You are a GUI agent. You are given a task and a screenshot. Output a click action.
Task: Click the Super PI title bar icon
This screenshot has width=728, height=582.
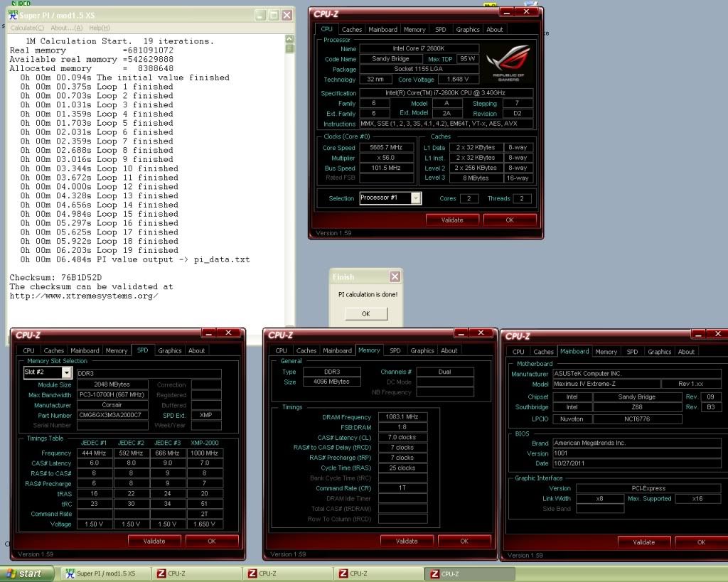12,15
